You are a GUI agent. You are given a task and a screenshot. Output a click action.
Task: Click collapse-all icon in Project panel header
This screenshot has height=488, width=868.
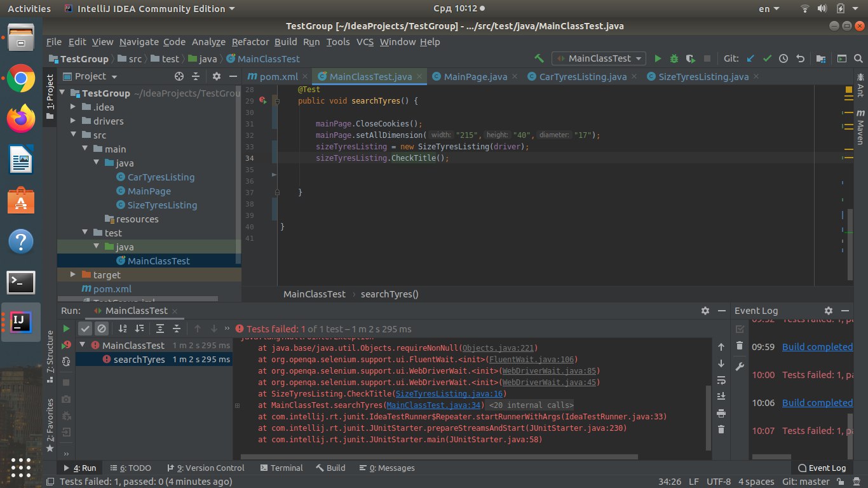pos(196,76)
